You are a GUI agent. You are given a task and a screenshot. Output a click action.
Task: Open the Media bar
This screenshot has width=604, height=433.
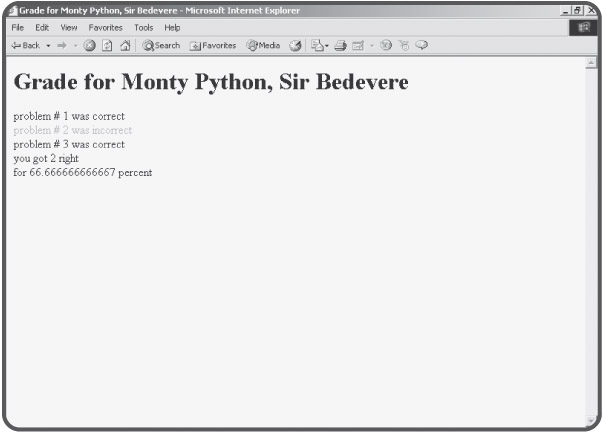264,45
